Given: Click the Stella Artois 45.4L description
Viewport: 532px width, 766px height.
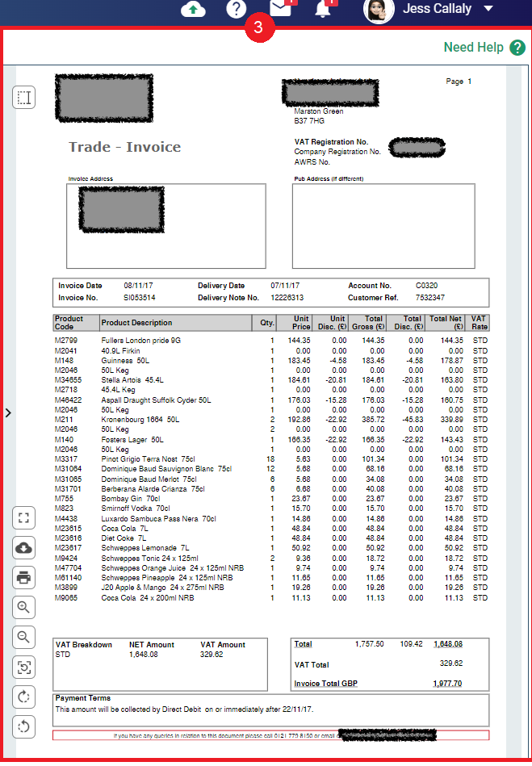Looking at the screenshot, I should tap(132, 380).
